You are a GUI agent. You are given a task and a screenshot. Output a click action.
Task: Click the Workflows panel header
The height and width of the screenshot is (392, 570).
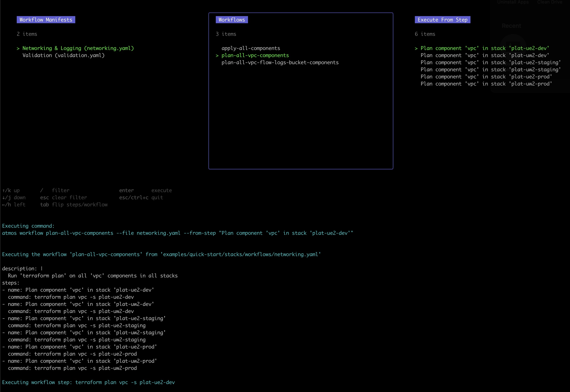tap(232, 20)
